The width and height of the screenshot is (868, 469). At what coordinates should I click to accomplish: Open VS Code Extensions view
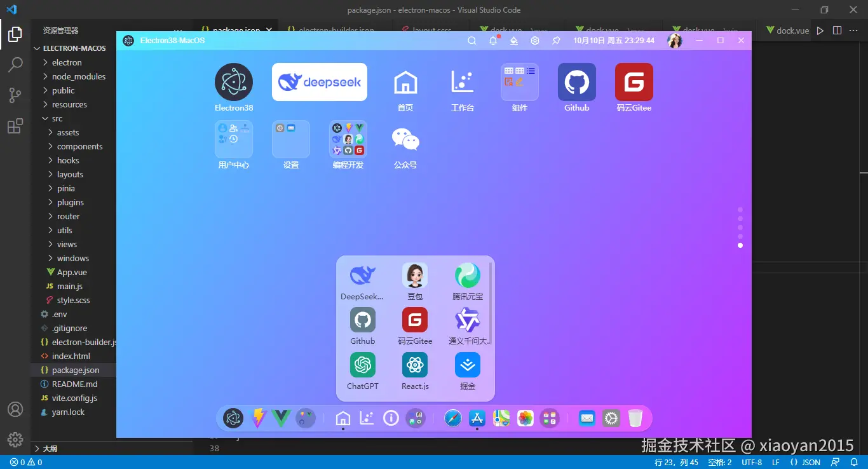[15, 126]
